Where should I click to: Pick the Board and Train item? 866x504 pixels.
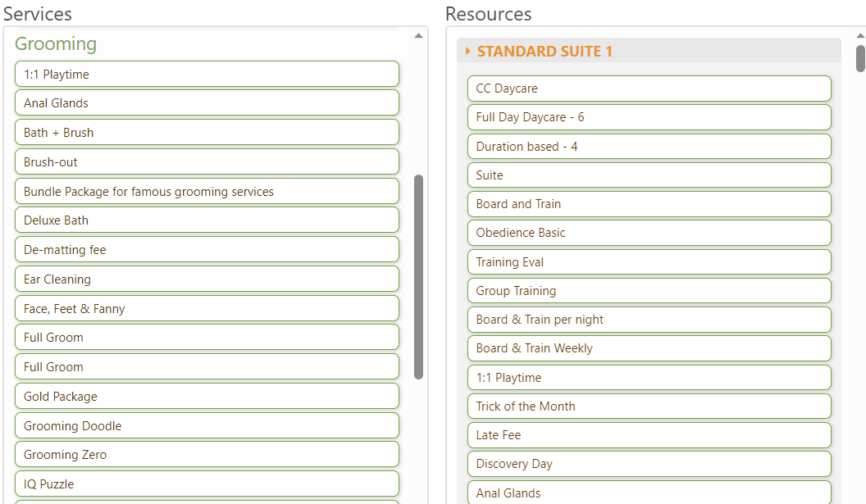tap(649, 204)
